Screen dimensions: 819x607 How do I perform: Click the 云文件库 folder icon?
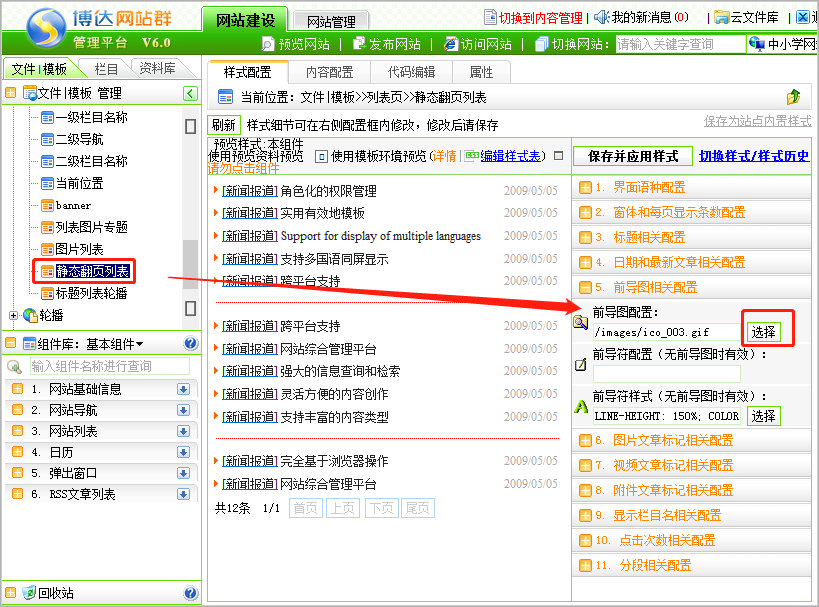click(722, 17)
